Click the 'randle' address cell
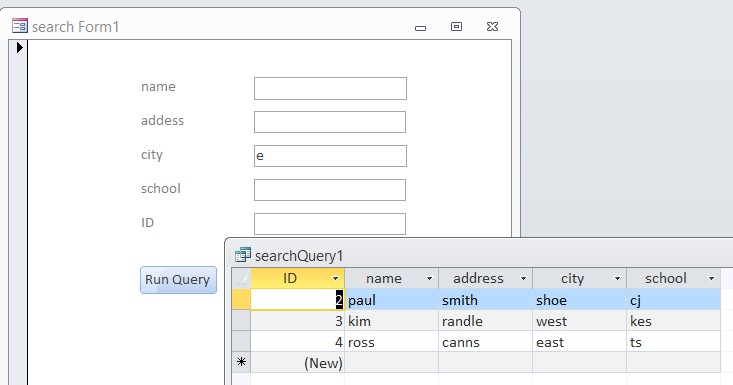 (x=486, y=321)
